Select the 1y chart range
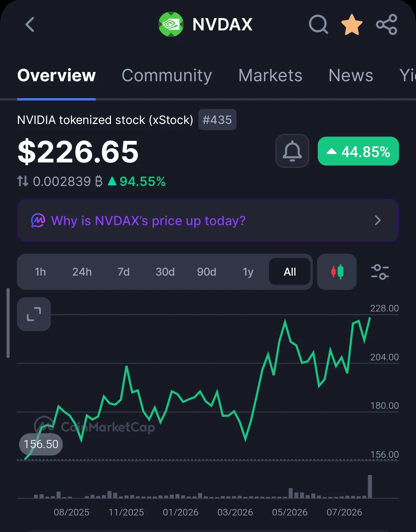Image resolution: width=416 pixels, height=532 pixels. pos(248,272)
